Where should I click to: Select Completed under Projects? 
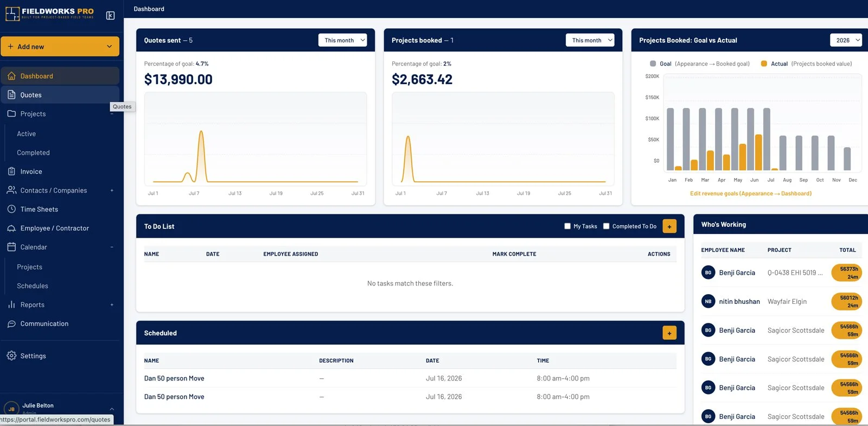33,153
